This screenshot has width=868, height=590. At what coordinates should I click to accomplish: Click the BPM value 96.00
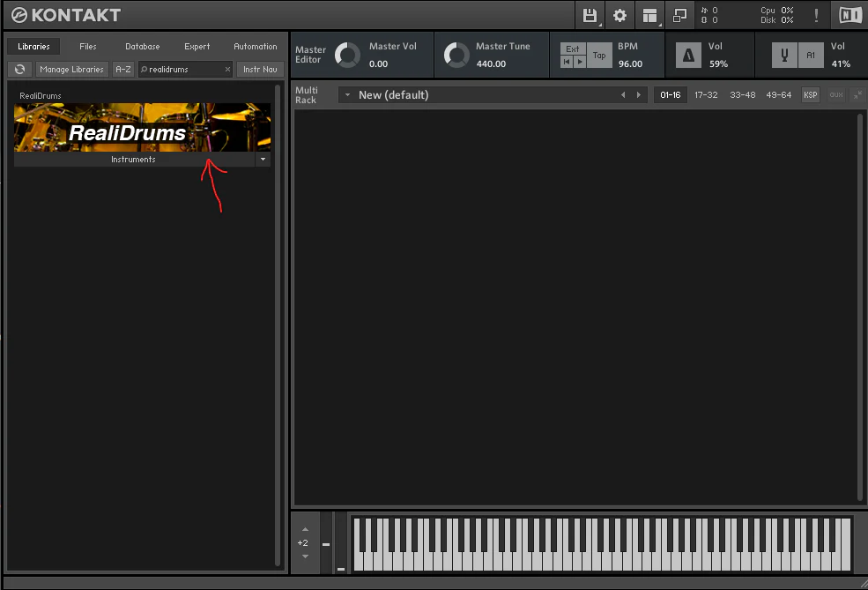(631, 63)
